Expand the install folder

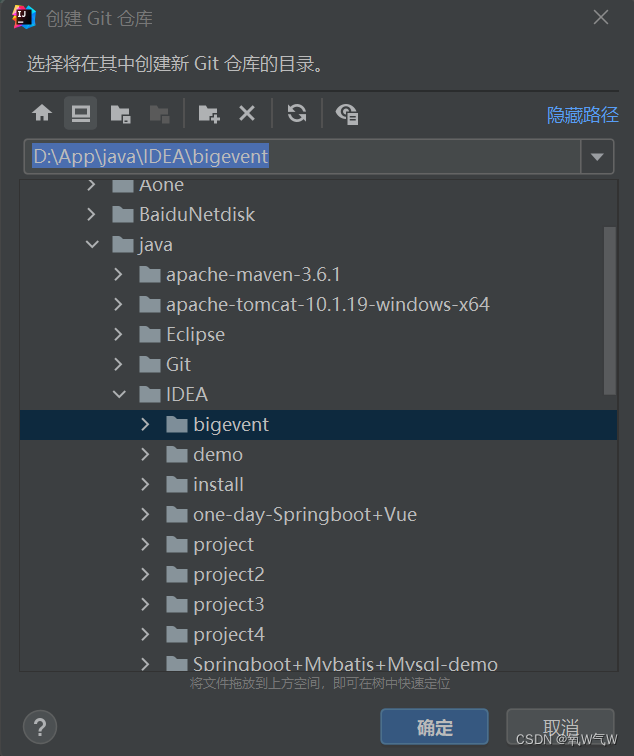point(146,484)
